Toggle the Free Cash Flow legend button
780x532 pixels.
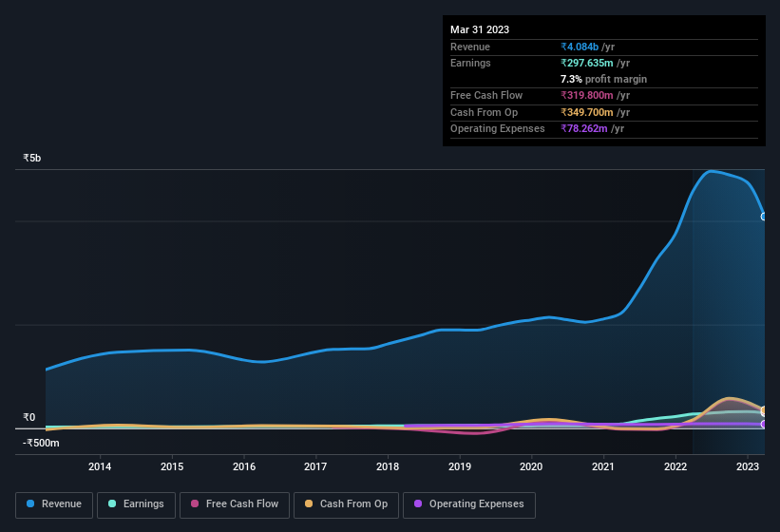[x=235, y=504]
